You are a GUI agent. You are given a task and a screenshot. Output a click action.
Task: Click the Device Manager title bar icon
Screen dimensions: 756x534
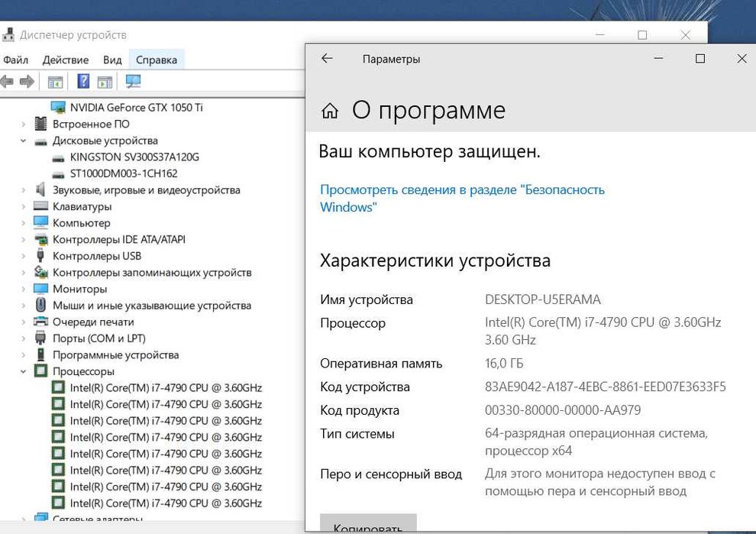click(8, 34)
